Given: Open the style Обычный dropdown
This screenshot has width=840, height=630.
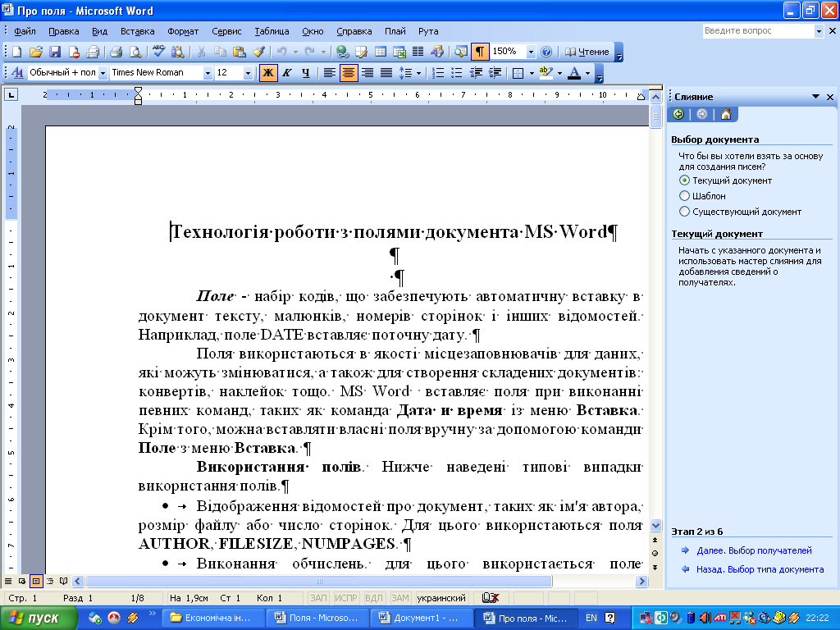Looking at the screenshot, I should (x=103, y=72).
